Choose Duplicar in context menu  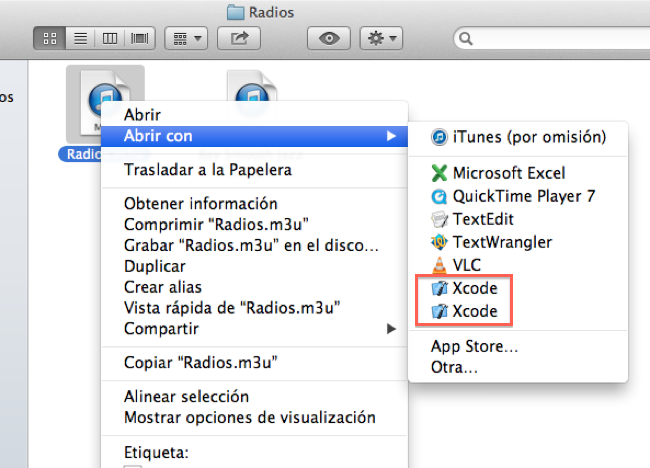[255, 266]
